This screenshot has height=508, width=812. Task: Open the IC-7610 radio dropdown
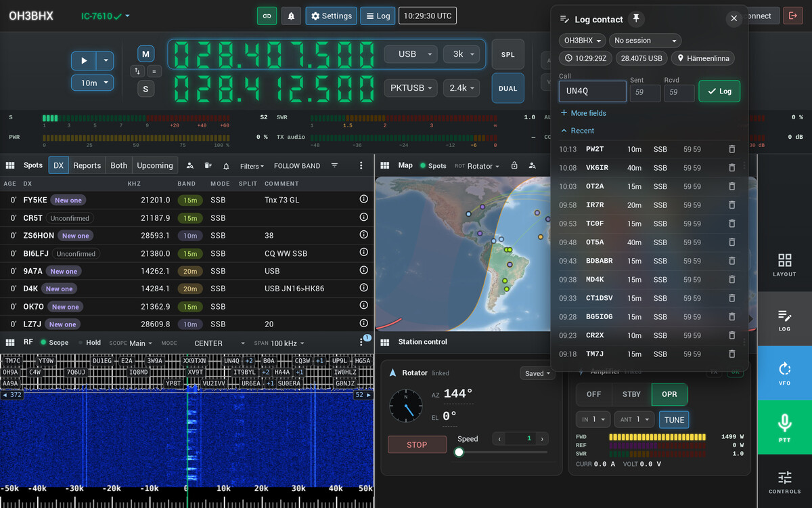[x=106, y=16]
